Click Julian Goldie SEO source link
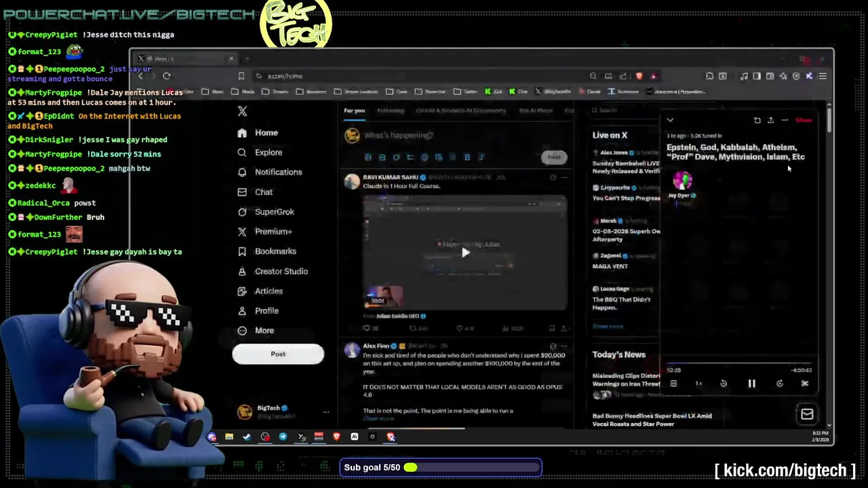 pyautogui.click(x=398, y=316)
